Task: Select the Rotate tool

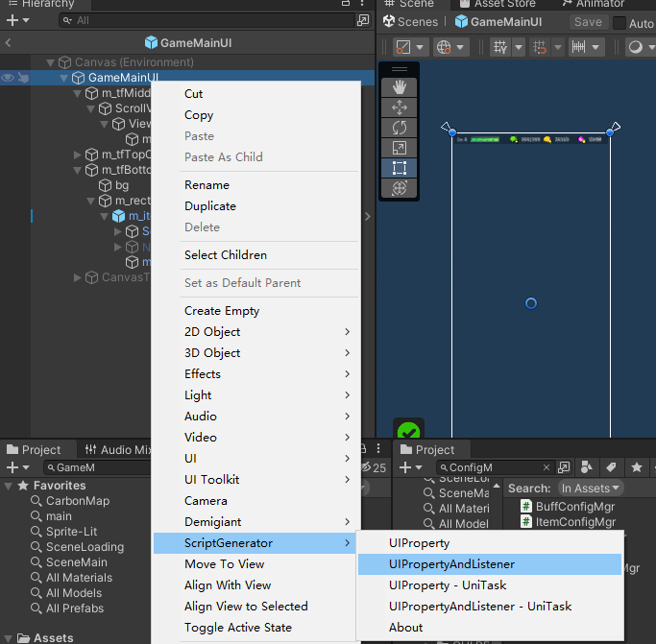Action: 400,128
